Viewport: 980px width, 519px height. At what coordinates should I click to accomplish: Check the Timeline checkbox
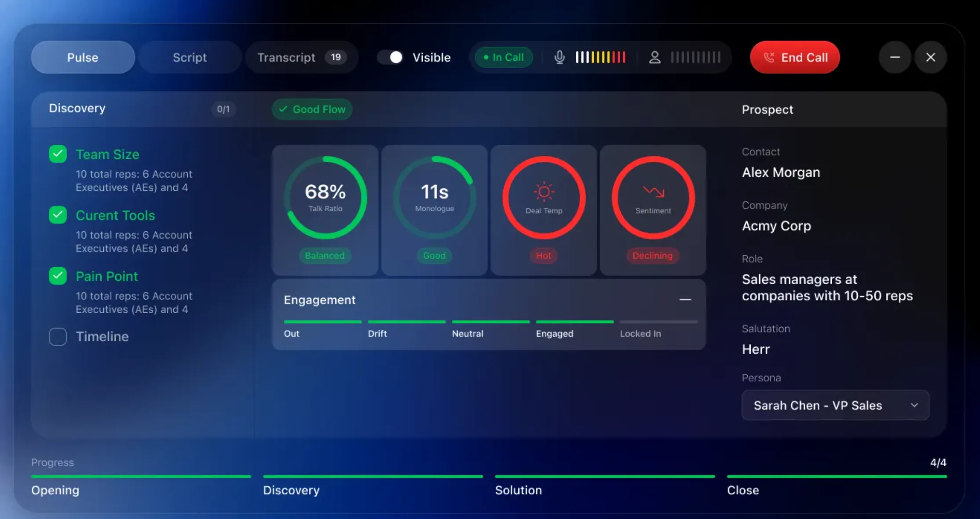[x=58, y=336]
